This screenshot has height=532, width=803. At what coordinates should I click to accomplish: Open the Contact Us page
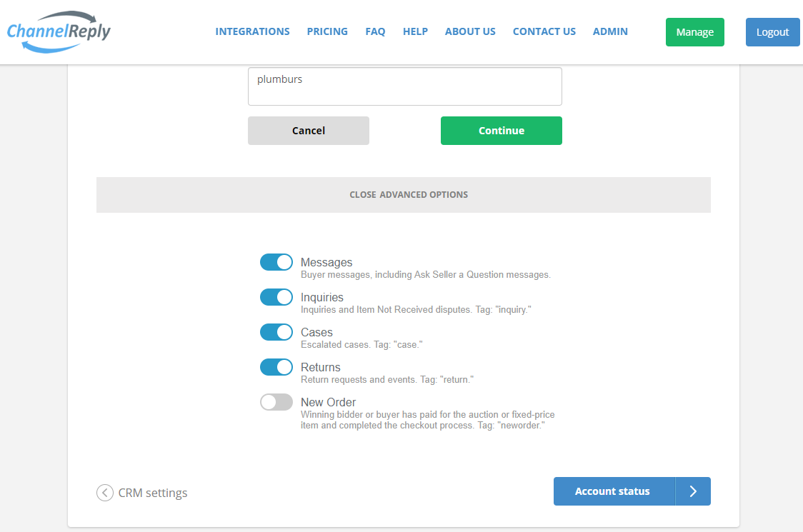click(544, 31)
